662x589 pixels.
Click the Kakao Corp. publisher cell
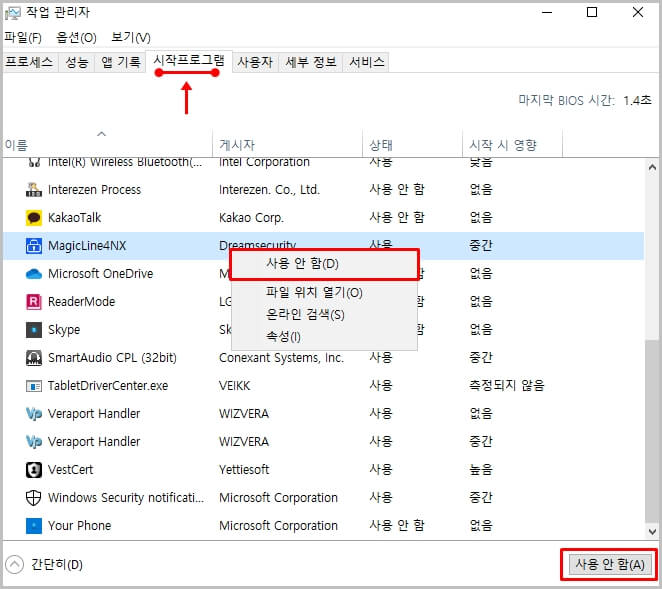(251, 218)
